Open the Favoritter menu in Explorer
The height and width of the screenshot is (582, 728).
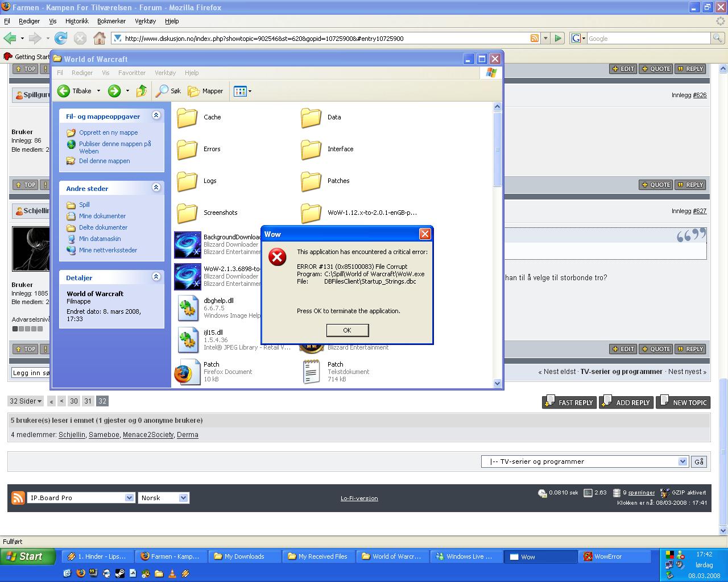(x=132, y=73)
